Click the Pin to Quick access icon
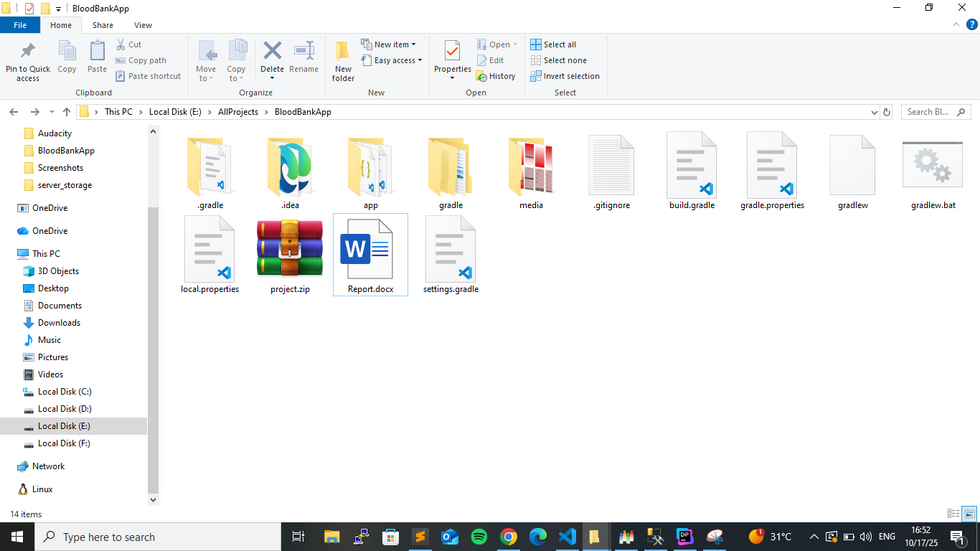980x551 pixels. click(28, 52)
